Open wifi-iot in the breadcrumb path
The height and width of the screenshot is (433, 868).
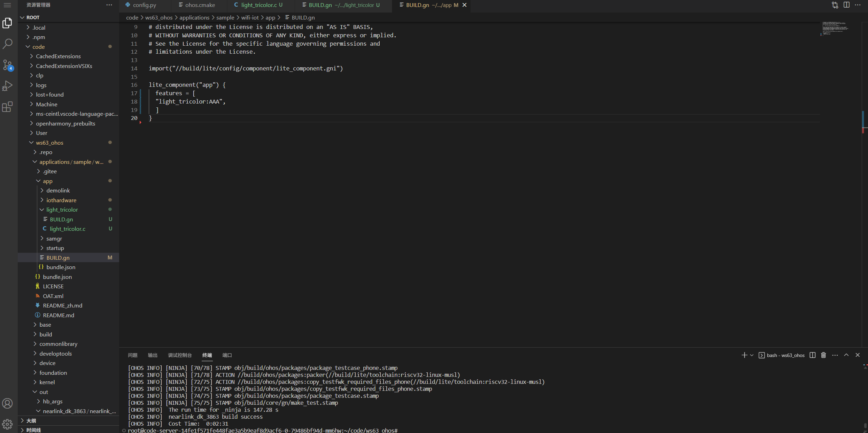250,17
